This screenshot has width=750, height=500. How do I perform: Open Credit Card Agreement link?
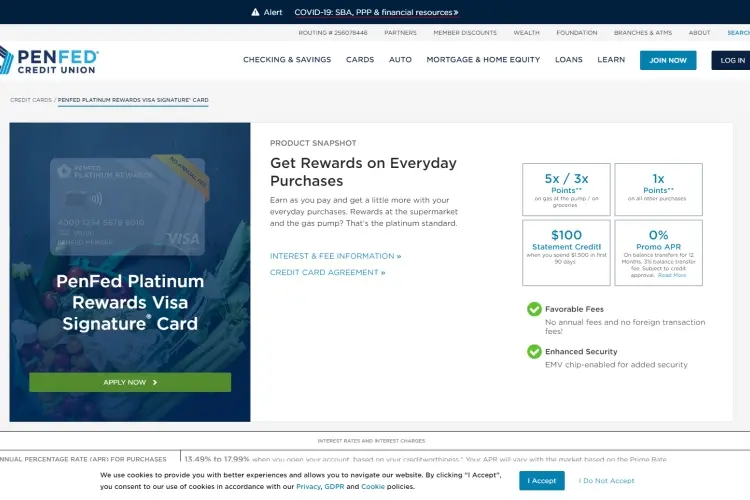pyautogui.click(x=328, y=272)
